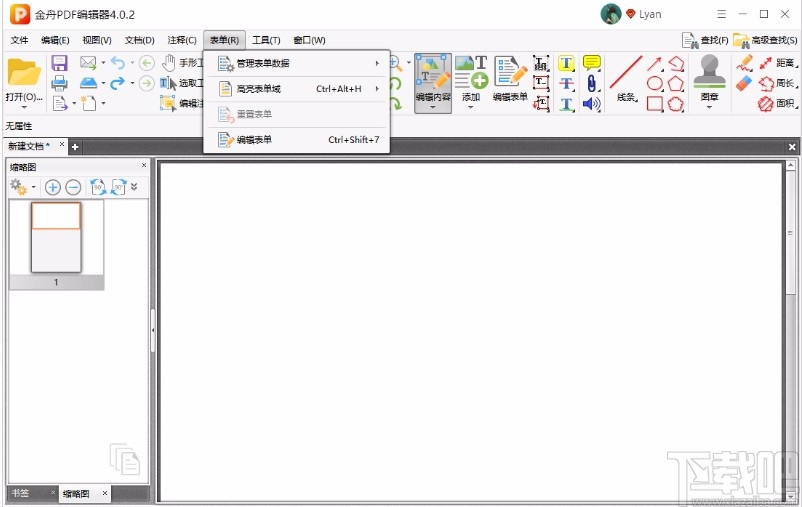This screenshot has height=507, width=802.
Task: Open thumbnail panel gear options dropdown
Action: 34,187
